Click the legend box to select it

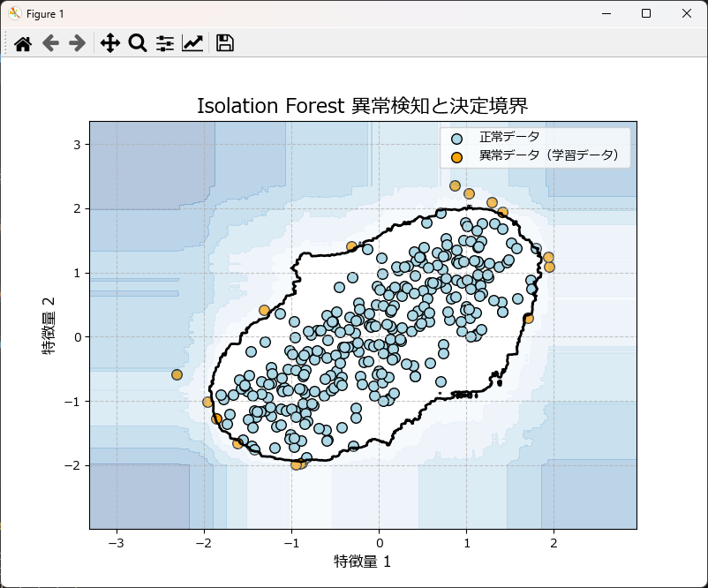530,146
